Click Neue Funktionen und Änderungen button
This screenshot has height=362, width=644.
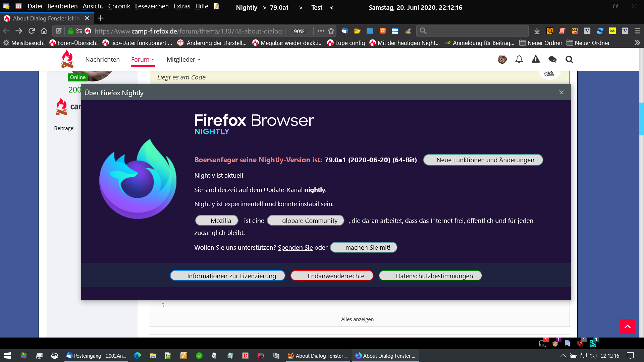[x=483, y=160]
